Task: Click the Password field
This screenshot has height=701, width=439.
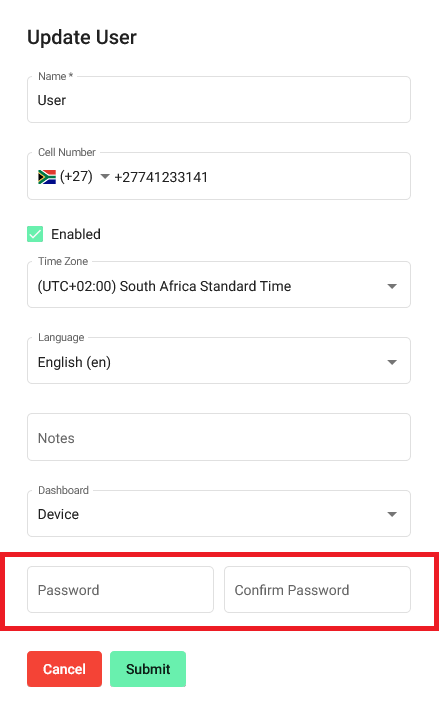Action: coord(120,590)
